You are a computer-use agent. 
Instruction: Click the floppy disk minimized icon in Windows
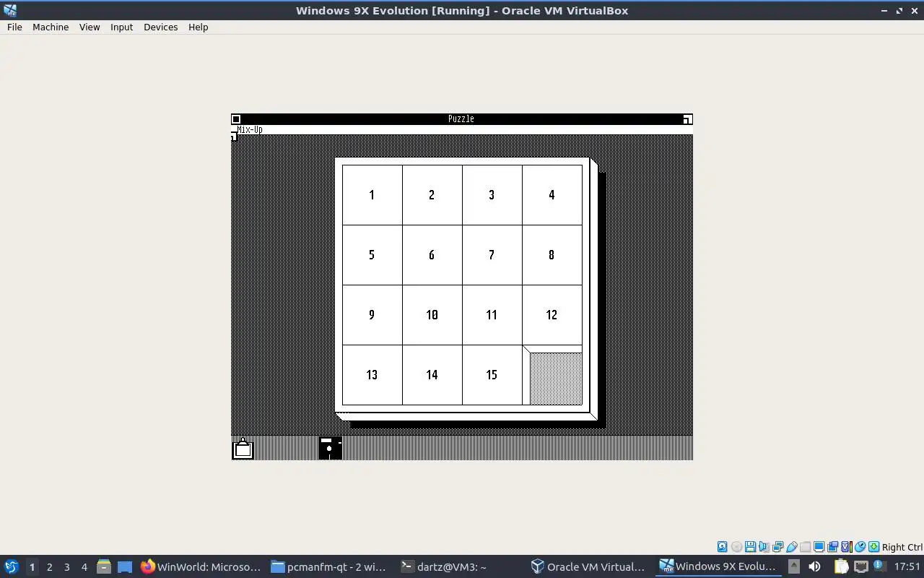(330, 448)
